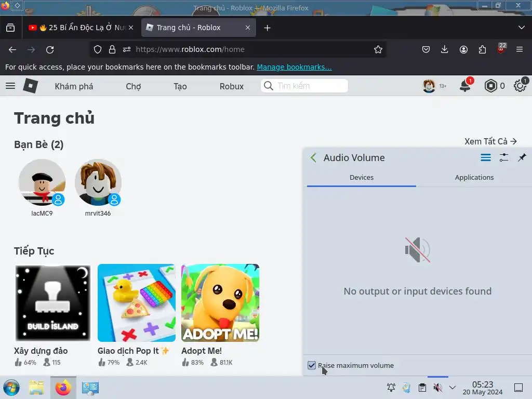Image resolution: width=532 pixels, height=399 pixels.
Task: Open clock showing 05:23
Action: (x=483, y=388)
